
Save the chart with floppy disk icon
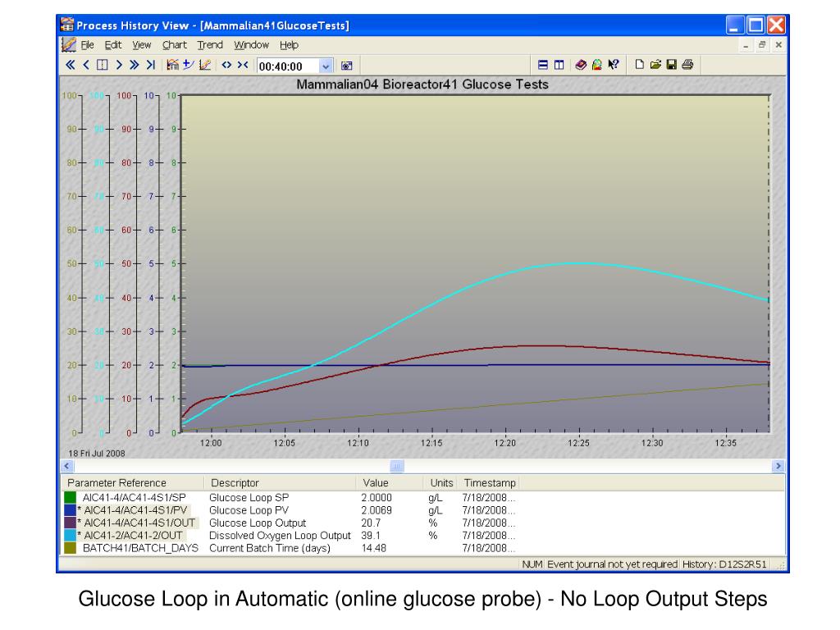point(671,65)
